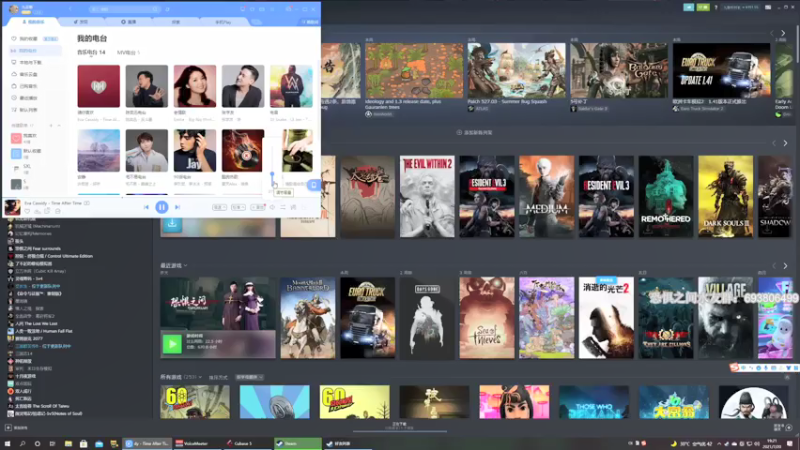Show next news items with the top right arrow

783,33
